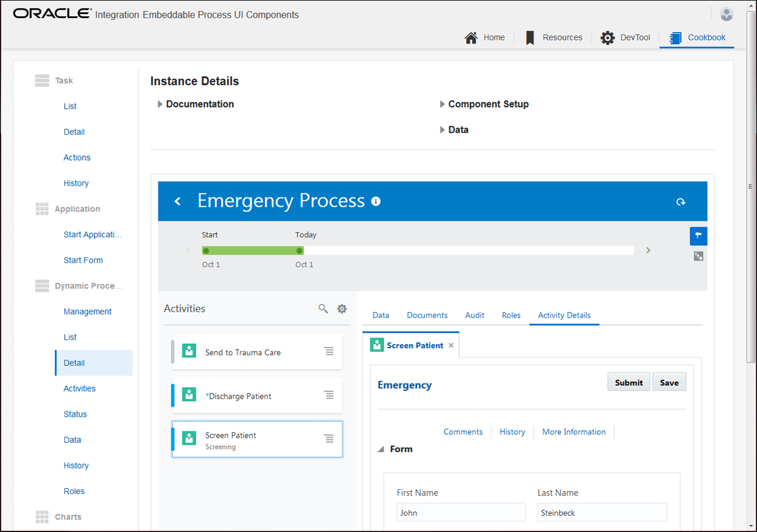Click the Save button
The image size is (757, 532).
click(x=669, y=382)
